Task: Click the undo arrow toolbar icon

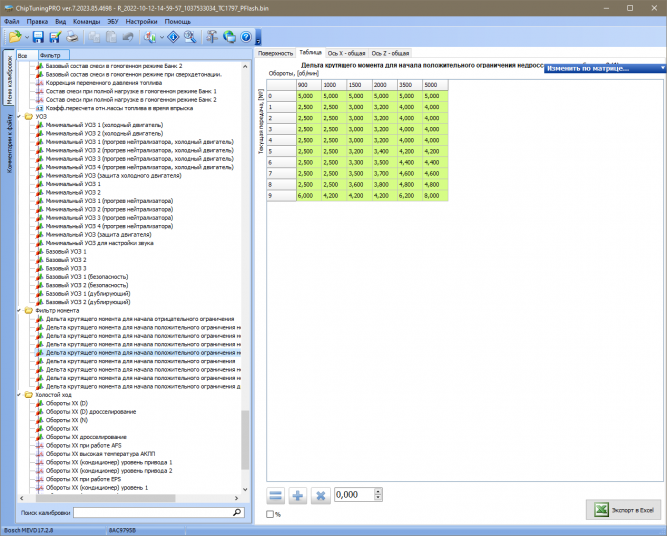Action: 128,37
